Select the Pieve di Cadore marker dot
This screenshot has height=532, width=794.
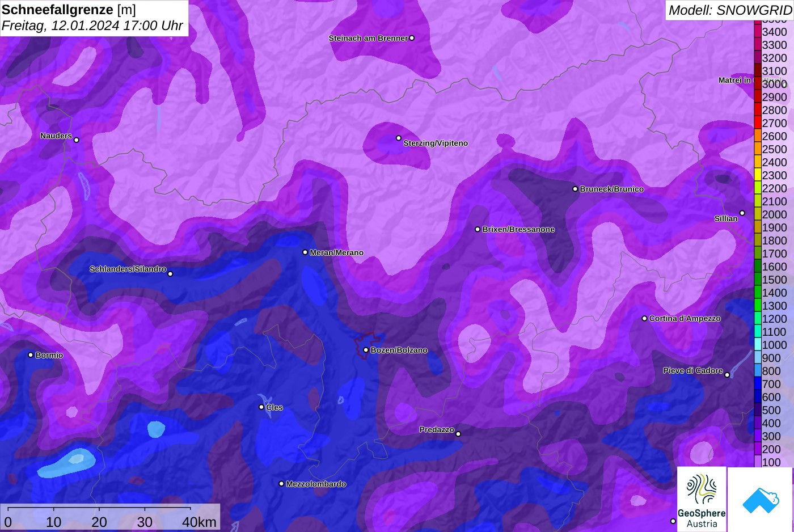[x=727, y=375]
